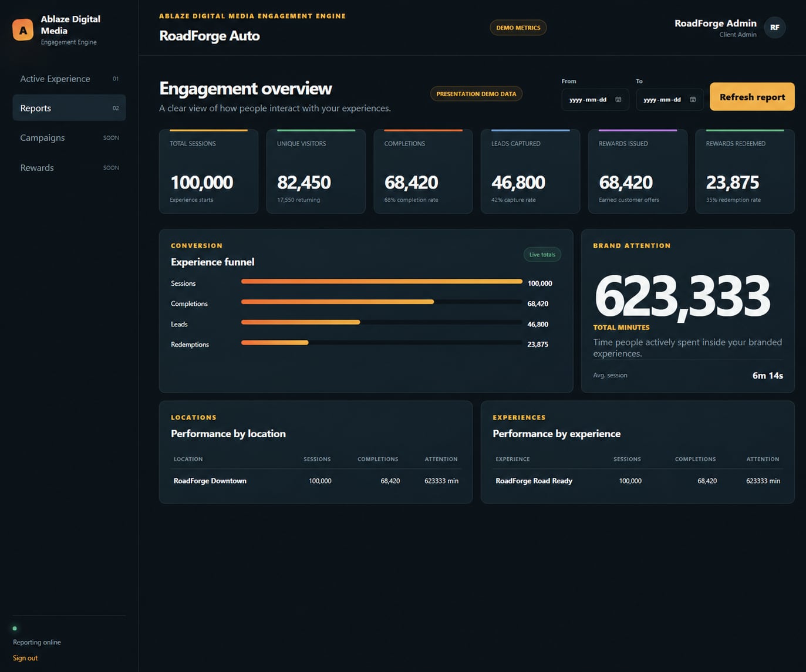Viewport: 806px width, 672px height.
Task: Click the Live totals pill
Action: click(542, 255)
